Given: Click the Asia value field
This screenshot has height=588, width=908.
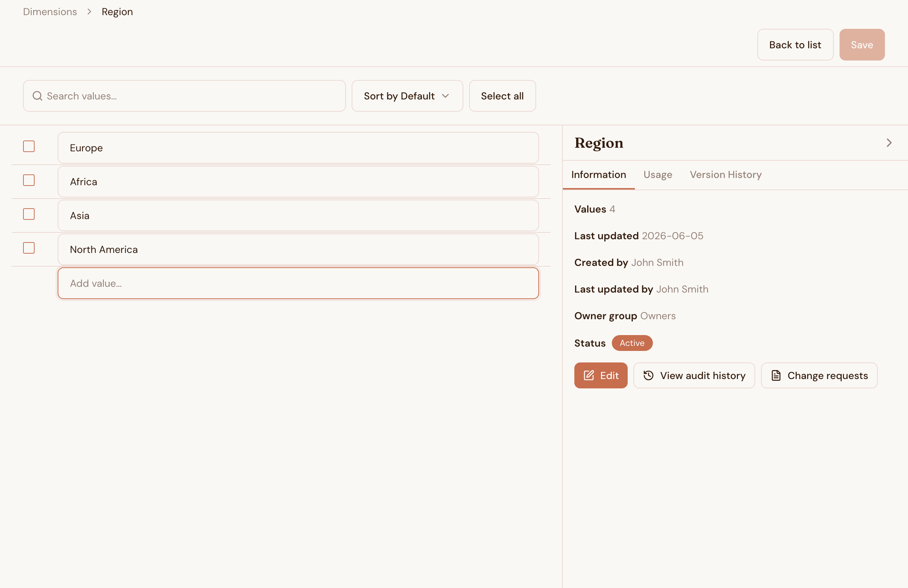Looking at the screenshot, I should 298,215.
